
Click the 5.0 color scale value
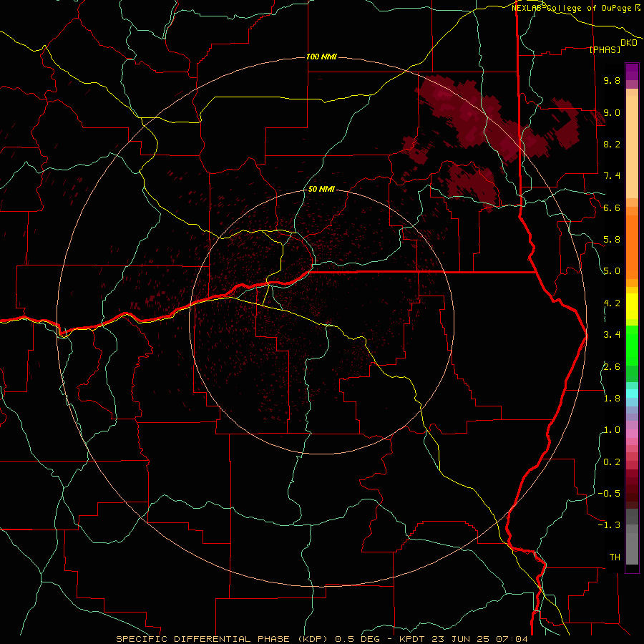pyautogui.click(x=612, y=271)
